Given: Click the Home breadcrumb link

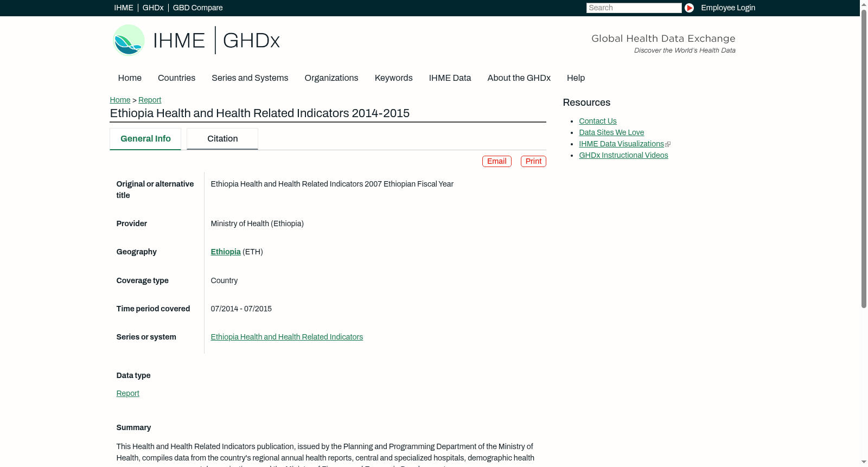Looking at the screenshot, I should coord(120,100).
